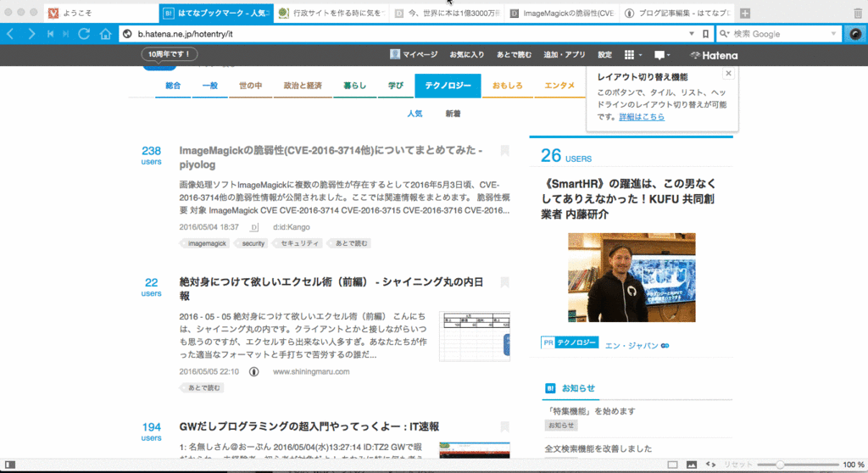Select the 政治と経済 category tab

[x=303, y=86]
